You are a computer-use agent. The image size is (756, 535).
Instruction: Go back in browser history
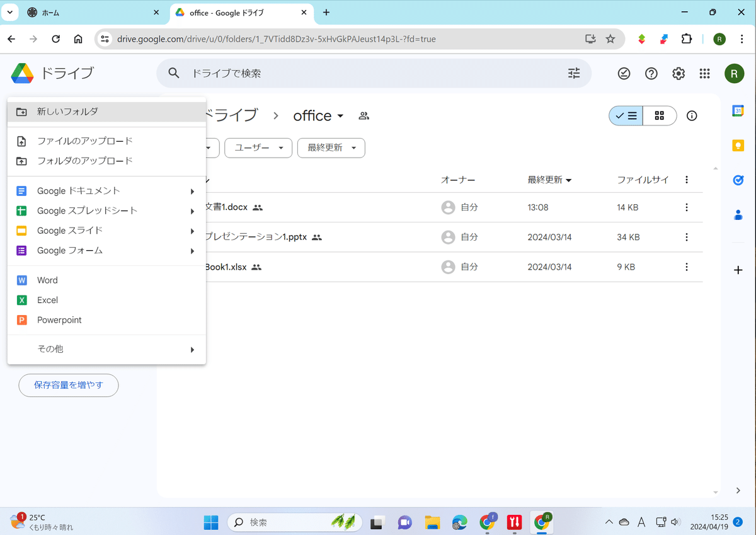click(11, 39)
